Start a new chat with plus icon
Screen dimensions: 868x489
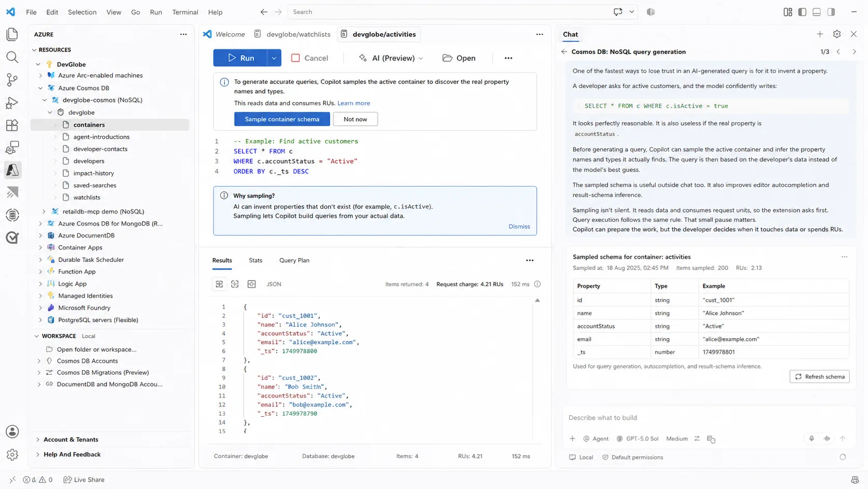(820, 34)
